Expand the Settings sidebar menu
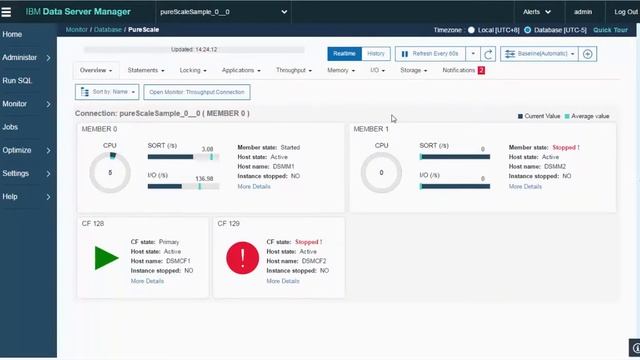 [x=28, y=173]
